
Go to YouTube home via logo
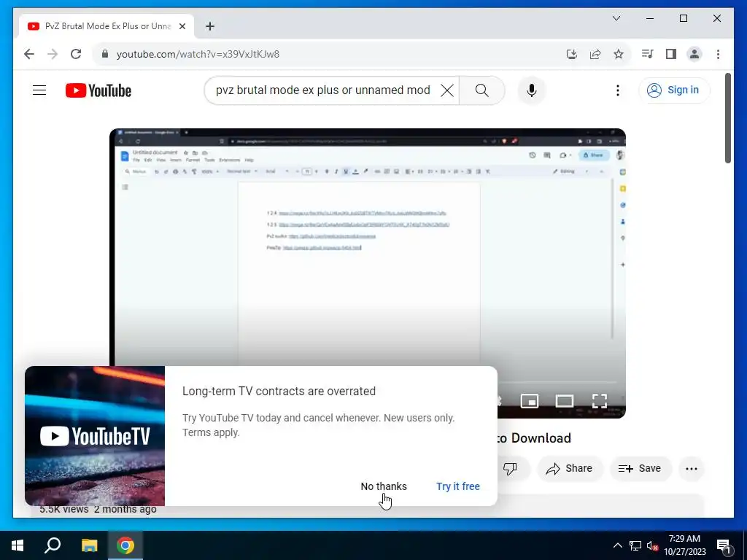click(x=98, y=90)
